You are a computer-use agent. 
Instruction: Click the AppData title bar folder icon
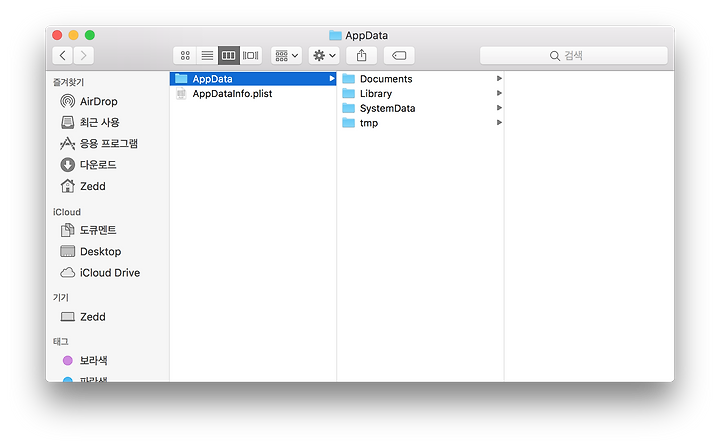tap(335, 35)
